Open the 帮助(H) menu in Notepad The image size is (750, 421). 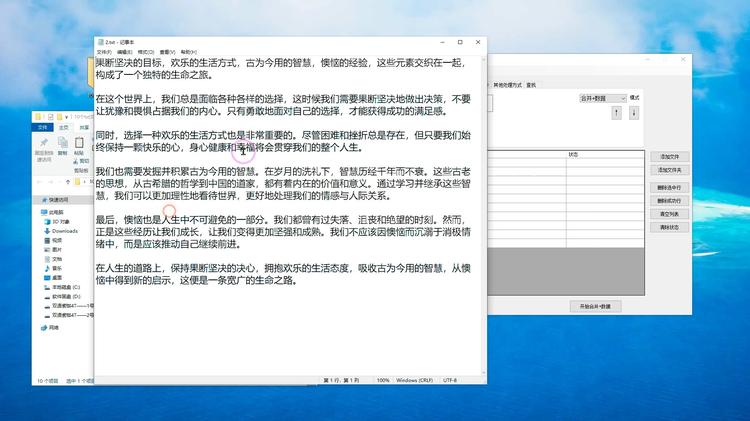(188, 52)
